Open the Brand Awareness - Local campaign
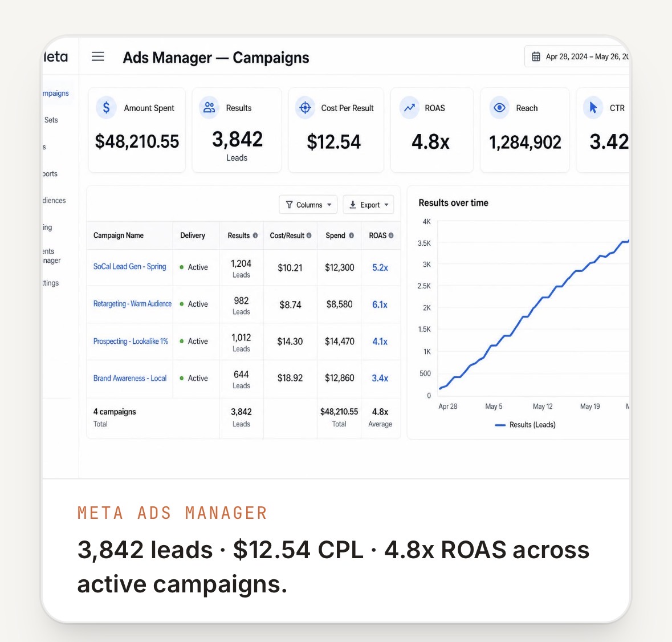Viewport: 672px width, 642px height. (x=130, y=378)
